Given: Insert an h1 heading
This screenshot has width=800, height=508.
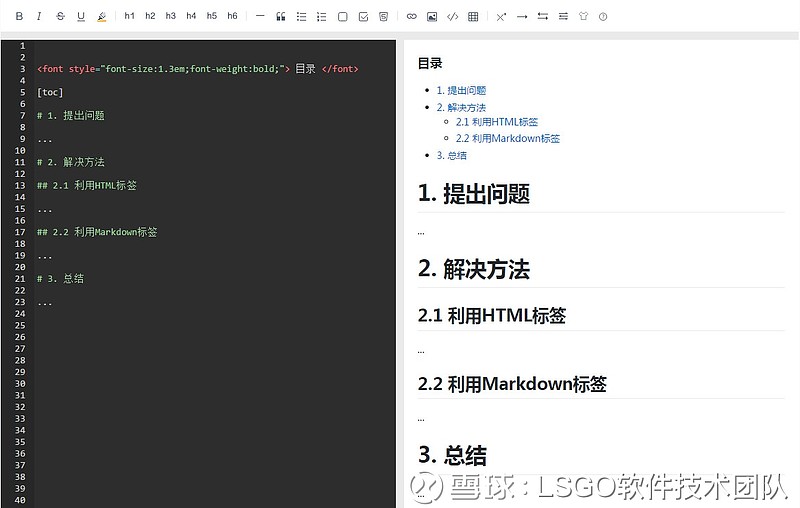Looking at the screenshot, I should (x=130, y=16).
